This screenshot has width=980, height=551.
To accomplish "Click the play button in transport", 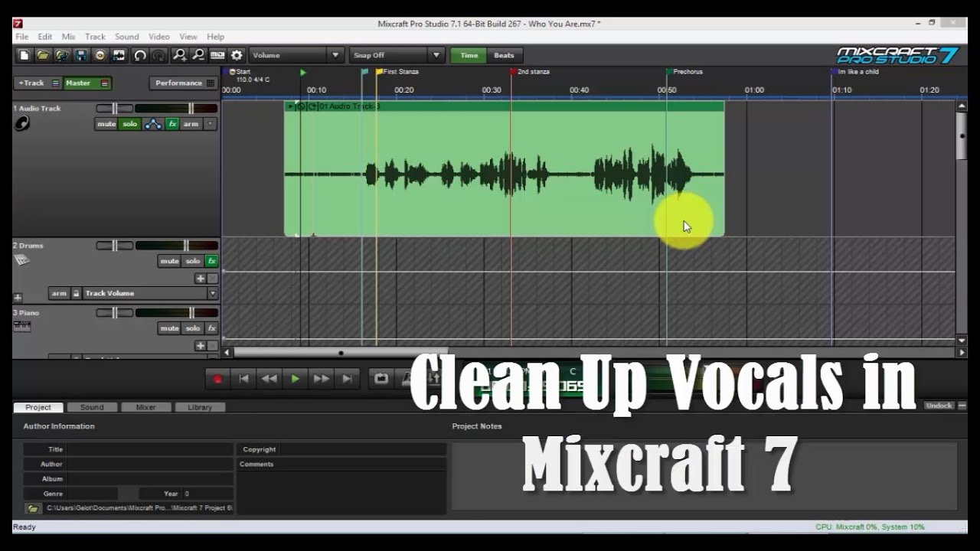I will [x=296, y=379].
